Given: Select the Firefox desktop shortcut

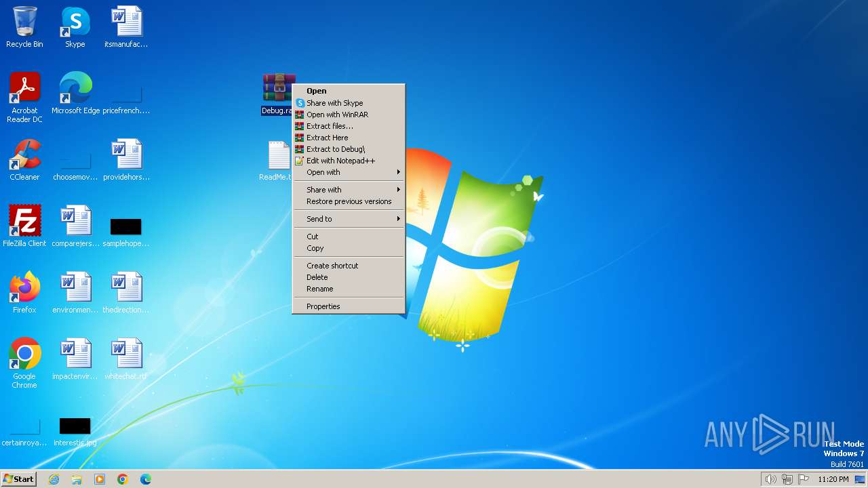Looking at the screenshot, I should click(24, 293).
